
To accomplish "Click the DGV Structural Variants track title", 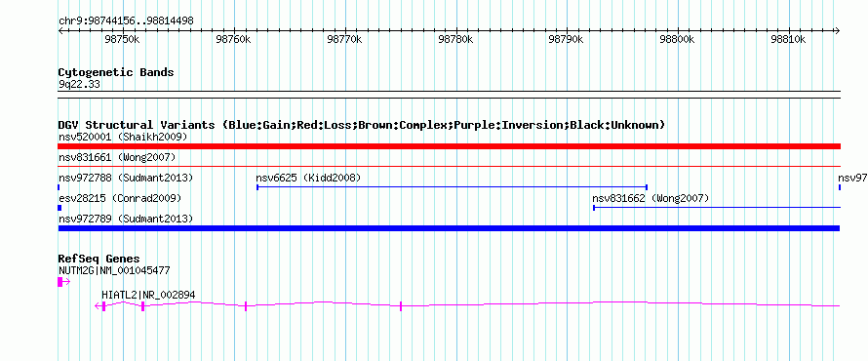I will [x=362, y=125].
